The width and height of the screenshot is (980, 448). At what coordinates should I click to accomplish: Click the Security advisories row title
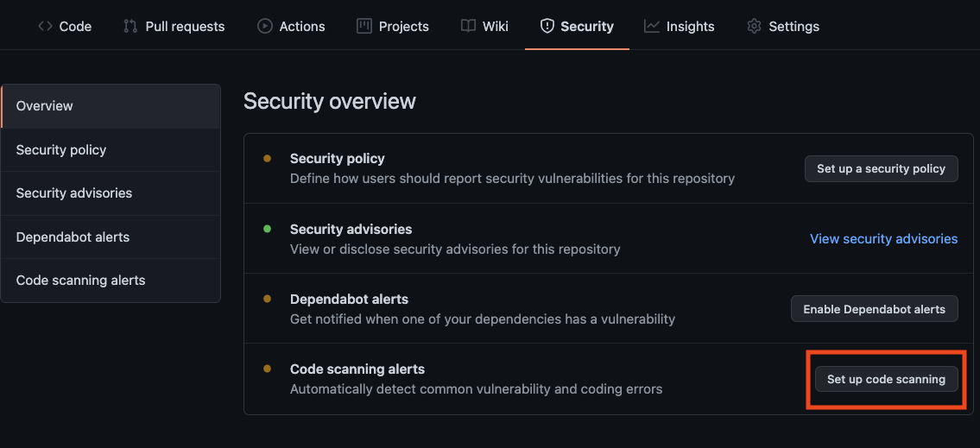351,230
